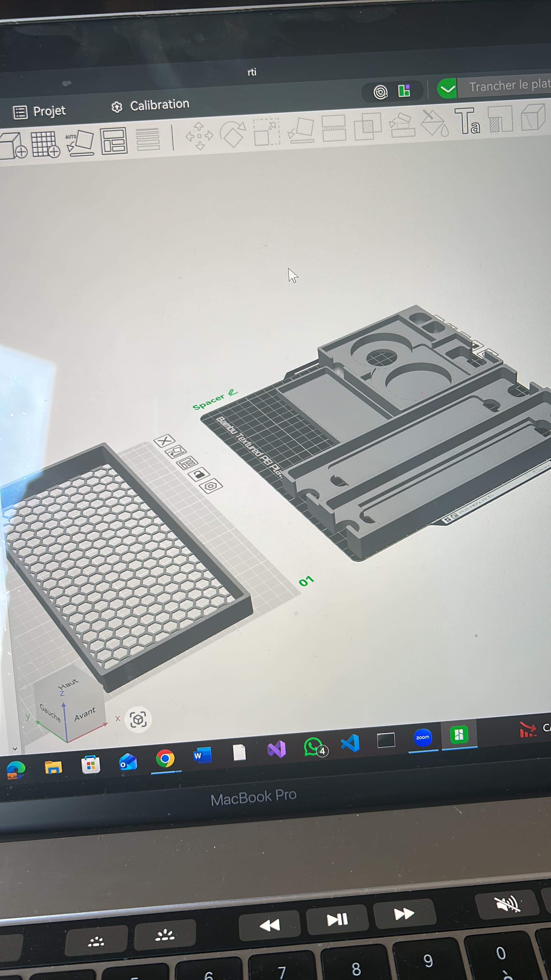Viewport: 551px width, 980px height.
Task: Open the green slice options dropdown
Action: tap(447, 89)
